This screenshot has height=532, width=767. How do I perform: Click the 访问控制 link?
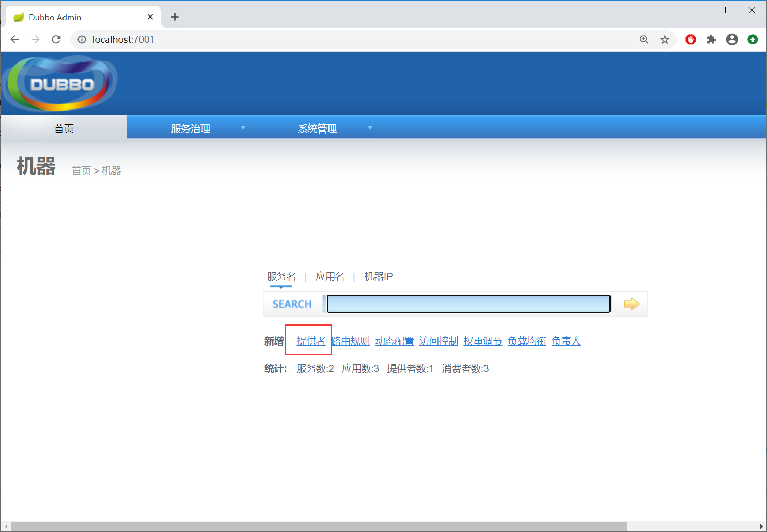pos(439,341)
